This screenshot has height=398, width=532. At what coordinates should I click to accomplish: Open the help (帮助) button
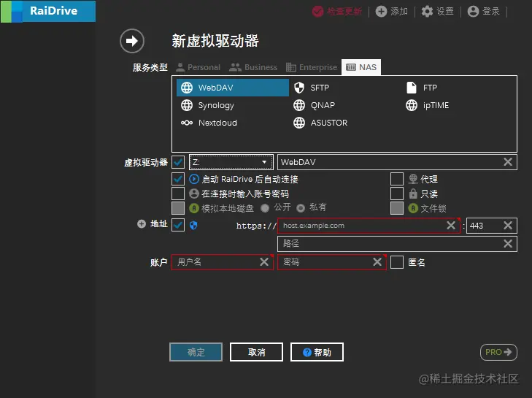click(317, 352)
